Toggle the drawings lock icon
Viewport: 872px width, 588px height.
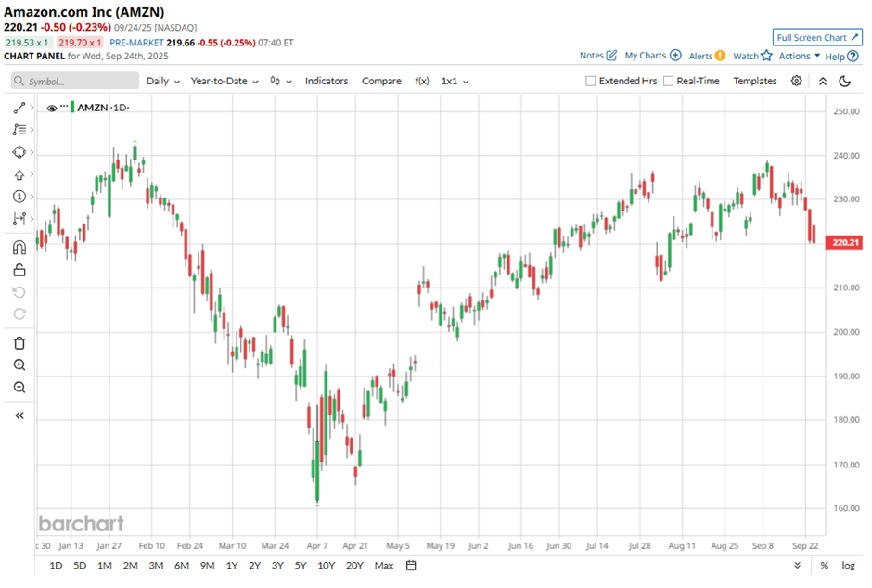[x=19, y=270]
